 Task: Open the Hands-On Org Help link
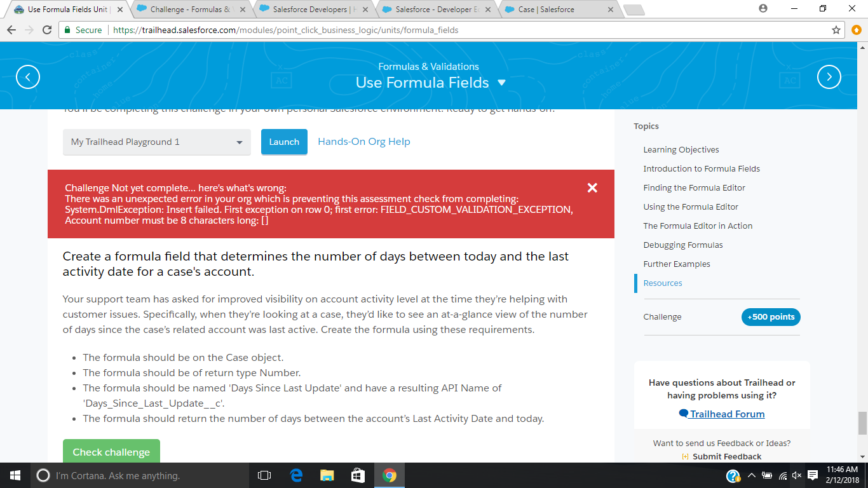pyautogui.click(x=364, y=142)
